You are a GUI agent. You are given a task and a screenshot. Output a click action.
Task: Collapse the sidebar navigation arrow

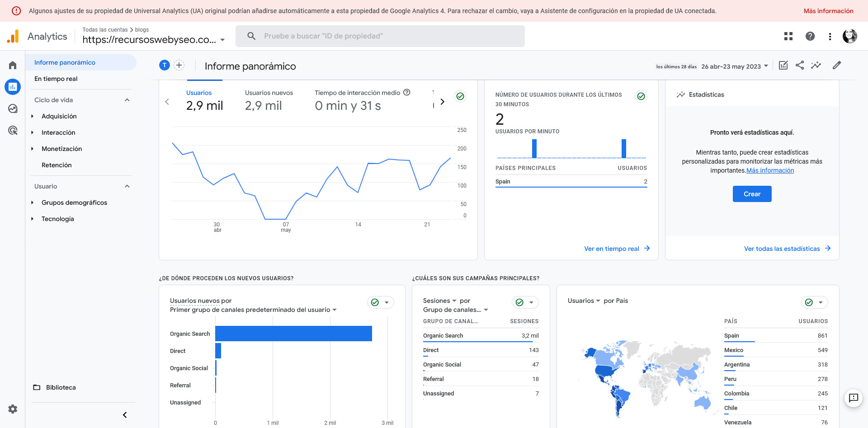coord(125,415)
